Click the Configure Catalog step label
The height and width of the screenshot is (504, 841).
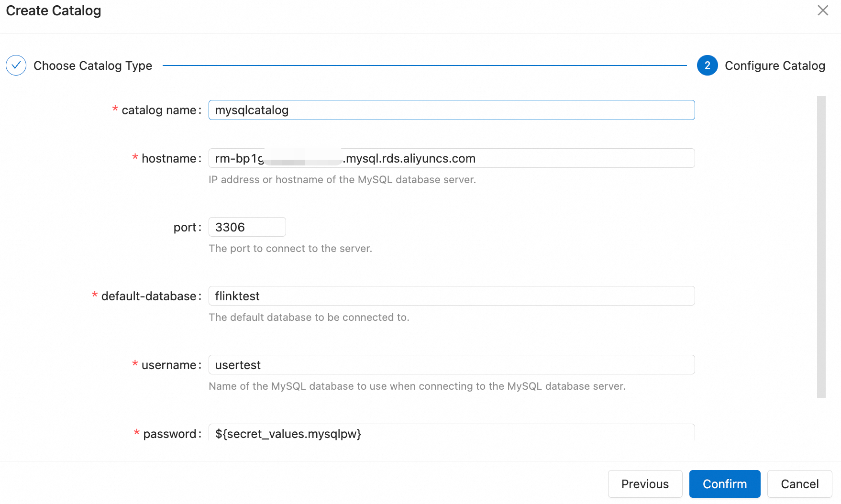(775, 66)
